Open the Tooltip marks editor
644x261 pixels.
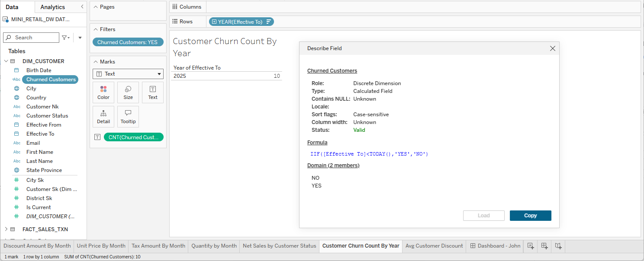[x=128, y=117]
